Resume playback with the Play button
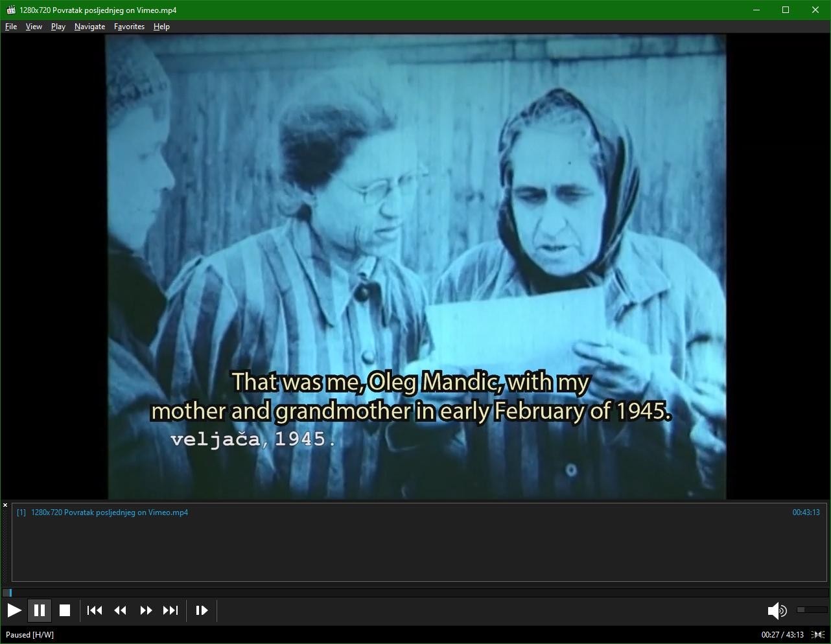The height and width of the screenshot is (644, 831). point(14,610)
